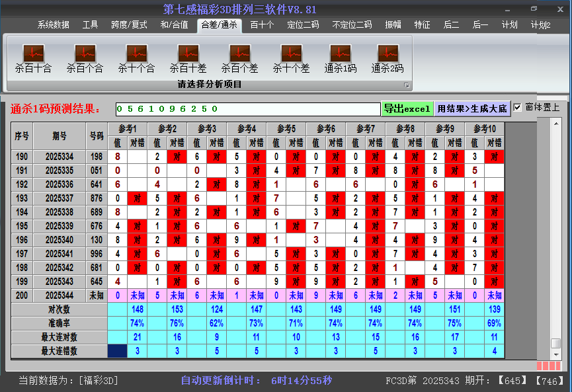The image size is (572, 392).
Task: Click the prediction result text field
Action: [247, 109]
